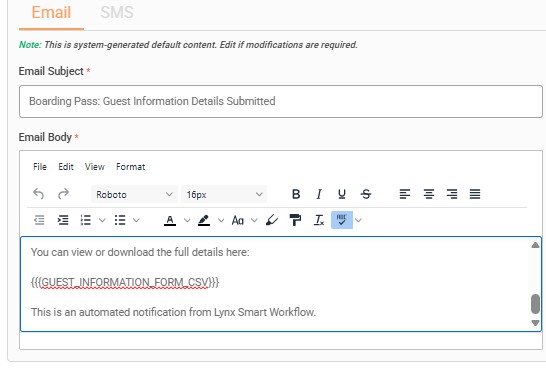
Task: Click the GUEST_INFORMATION_FORM_CSV placeholder text
Action: point(125,282)
